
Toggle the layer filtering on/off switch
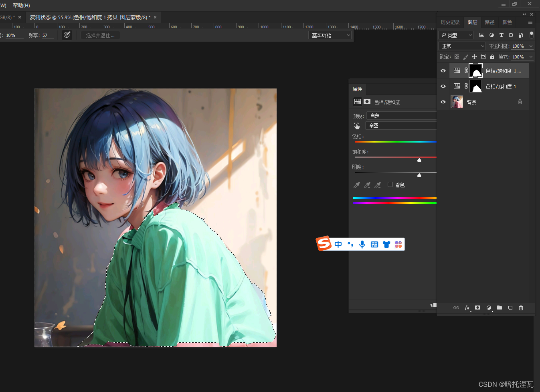coord(532,35)
